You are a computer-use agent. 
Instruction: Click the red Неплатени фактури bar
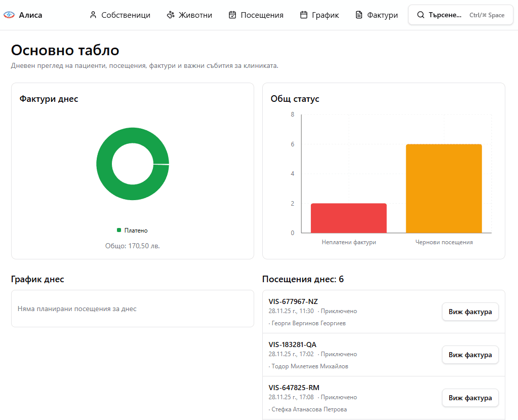348,218
